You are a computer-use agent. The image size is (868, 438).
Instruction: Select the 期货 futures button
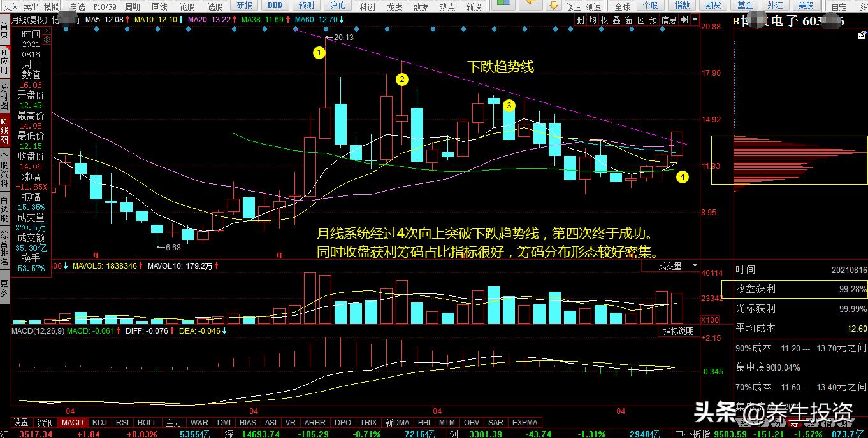pyautogui.click(x=714, y=5)
